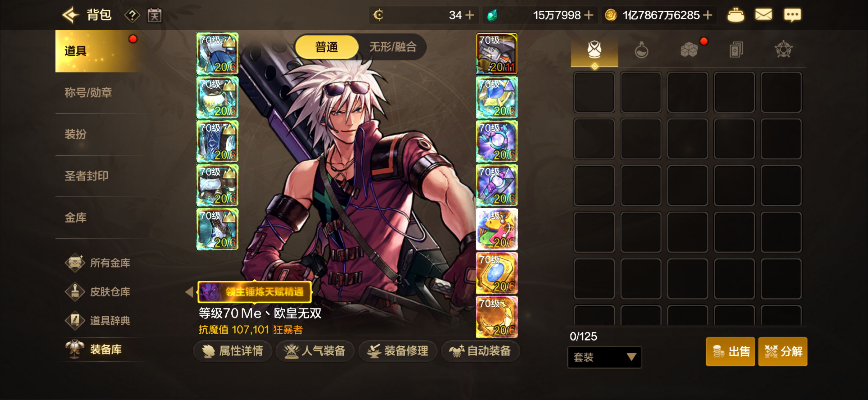Expand the 套装 filter dropdown
868x400 pixels.
coord(604,357)
